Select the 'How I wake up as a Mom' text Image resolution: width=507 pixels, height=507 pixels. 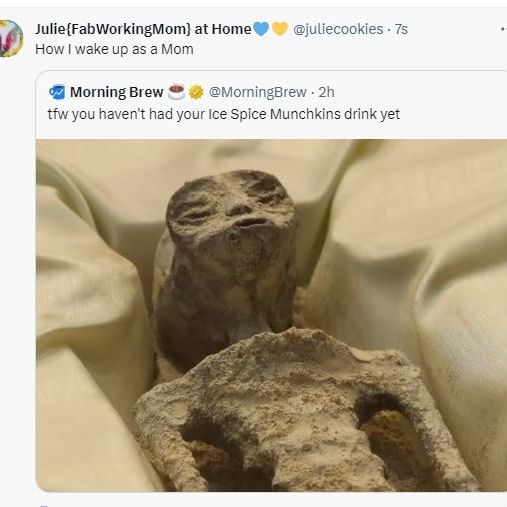114,49
